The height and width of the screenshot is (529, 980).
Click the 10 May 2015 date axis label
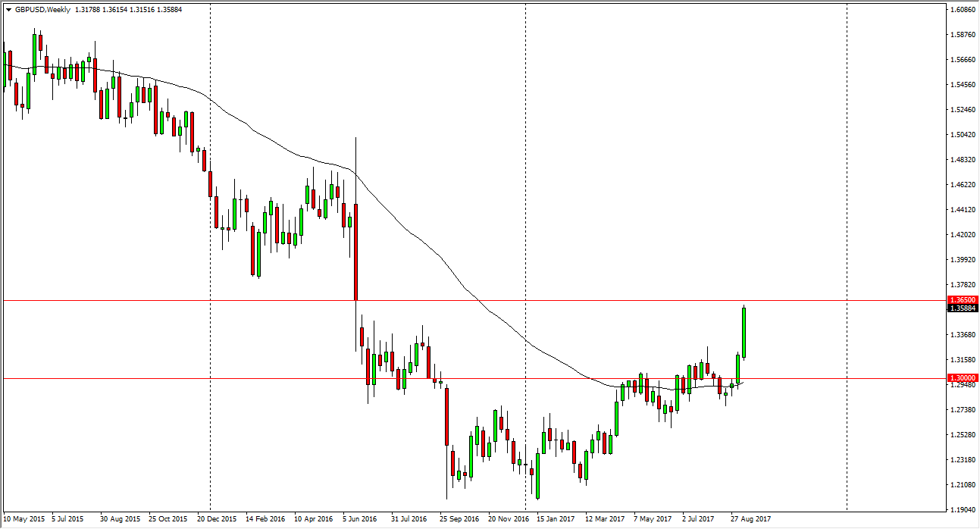point(24,519)
